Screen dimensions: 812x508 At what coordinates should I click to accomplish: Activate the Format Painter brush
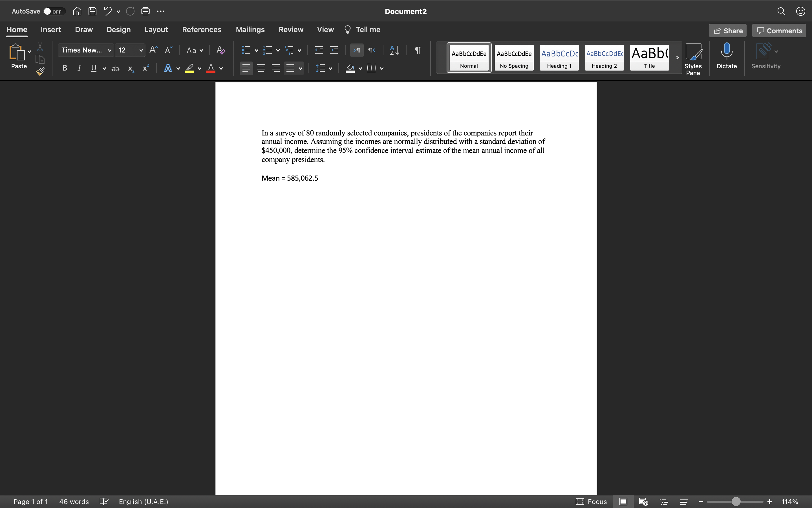pos(40,71)
